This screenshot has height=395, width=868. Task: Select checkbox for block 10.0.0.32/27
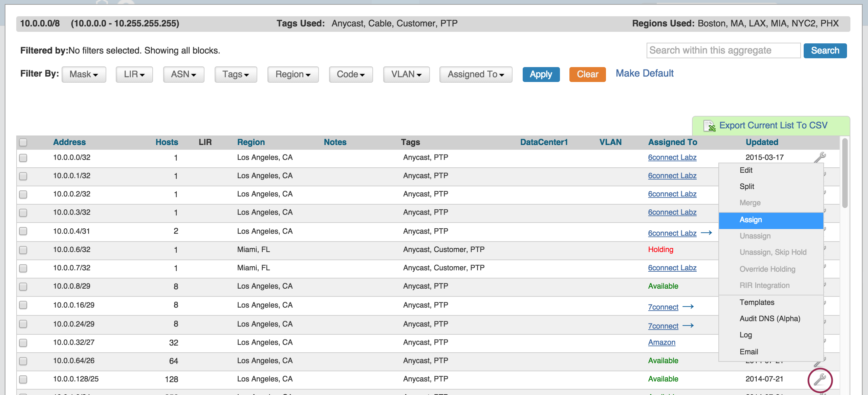(23, 343)
